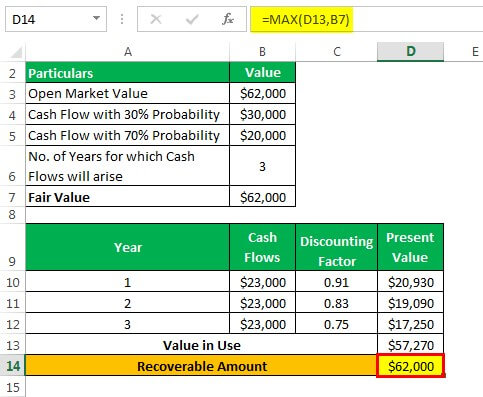Click the Fair Value $62,000 amount
Image resolution: width=483 pixels, height=397 pixels.
tap(262, 197)
